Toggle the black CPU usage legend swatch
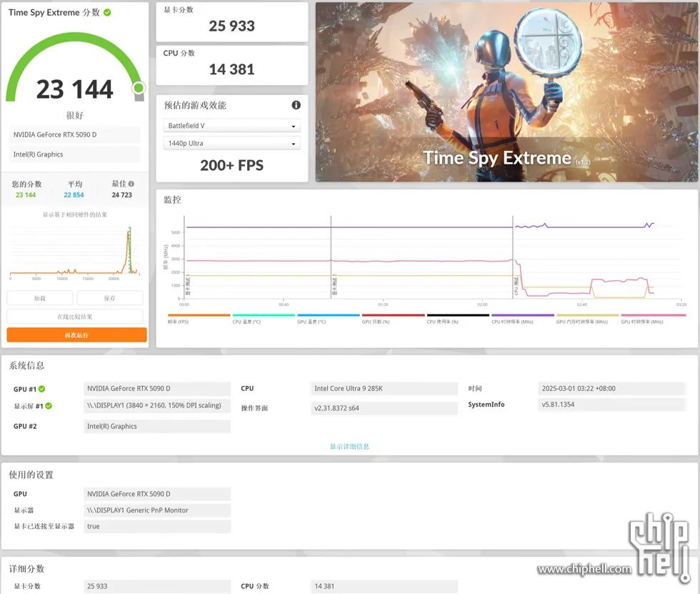The width and height of the screenshot is (700, 594). coord(458,315)
